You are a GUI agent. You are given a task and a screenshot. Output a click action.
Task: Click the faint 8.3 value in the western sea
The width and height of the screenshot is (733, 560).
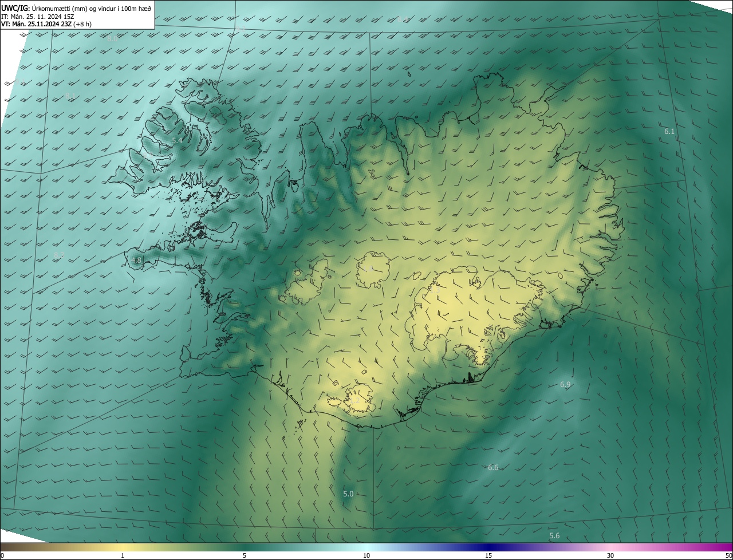point(59,255)
